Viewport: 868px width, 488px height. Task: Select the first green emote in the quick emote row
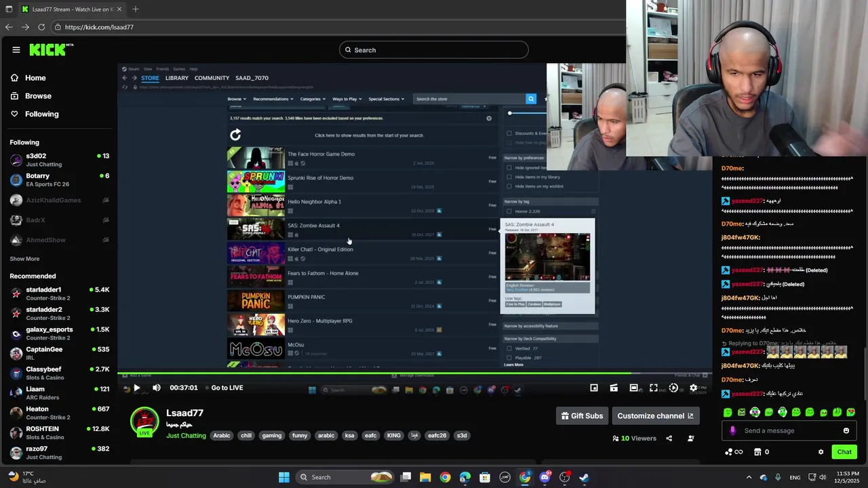click(x=728, y=412)
